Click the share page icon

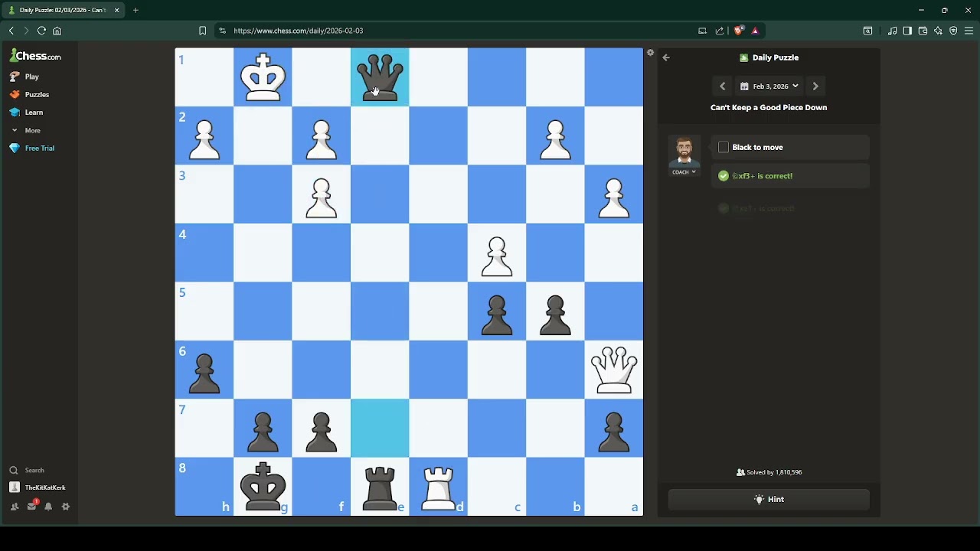coord(720,31)
